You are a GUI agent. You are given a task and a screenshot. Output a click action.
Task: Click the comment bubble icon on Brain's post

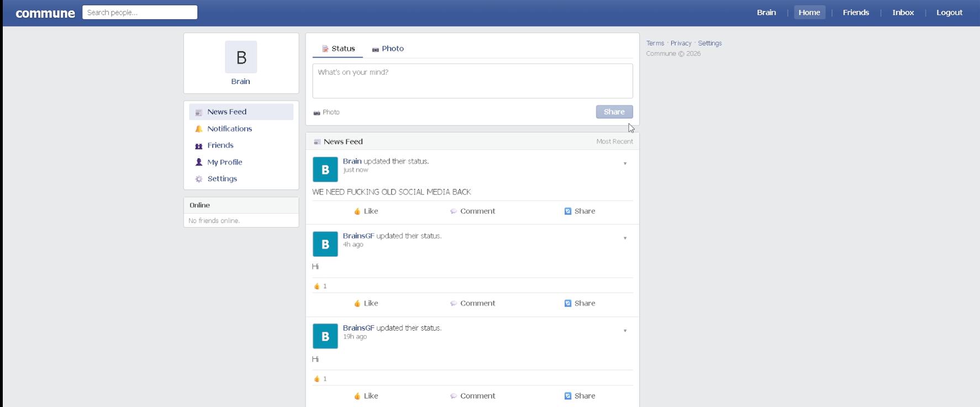coord(454,211)
